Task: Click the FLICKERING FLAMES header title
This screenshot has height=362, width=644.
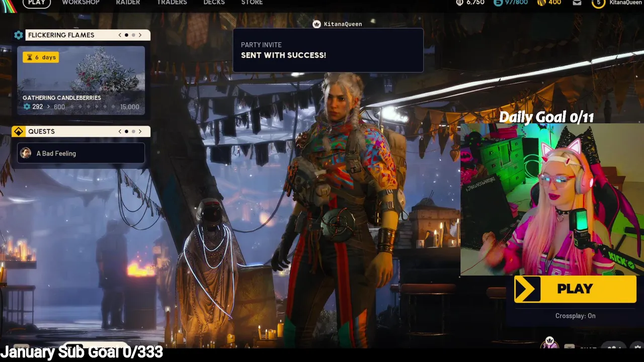Action: coord(61,35)
